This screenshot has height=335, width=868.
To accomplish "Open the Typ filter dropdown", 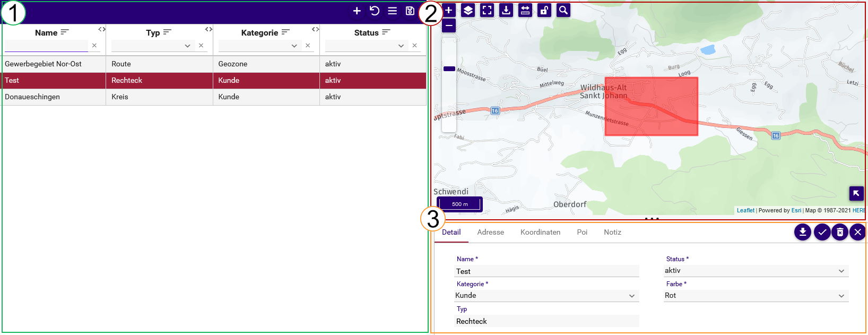I will click(187, 46).
